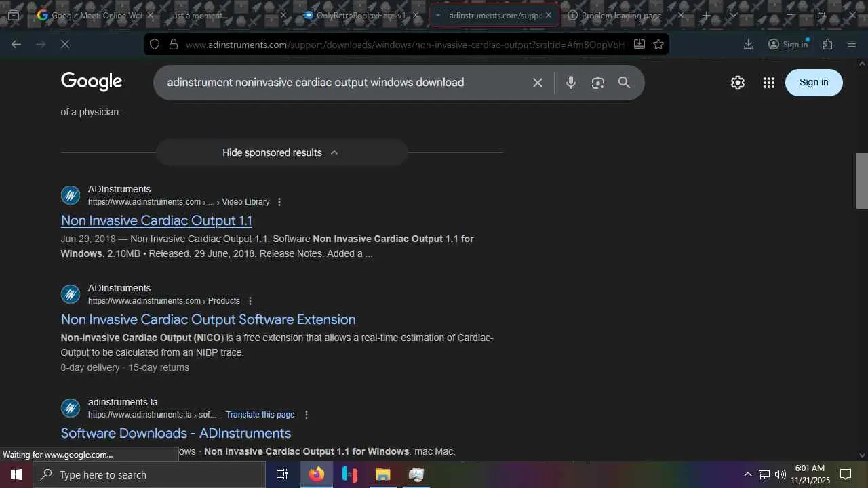Open more options for the Video Library result
This screenshot has height=488, width=868.
pyautogui.click(x=279, y=202)
